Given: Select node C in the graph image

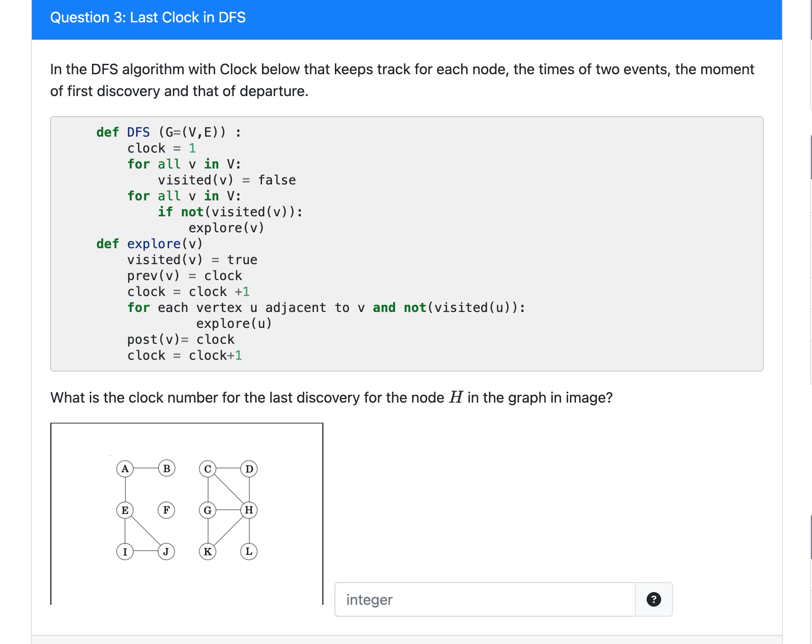Looking at the screenshot, I should click(x=208, y=469).
